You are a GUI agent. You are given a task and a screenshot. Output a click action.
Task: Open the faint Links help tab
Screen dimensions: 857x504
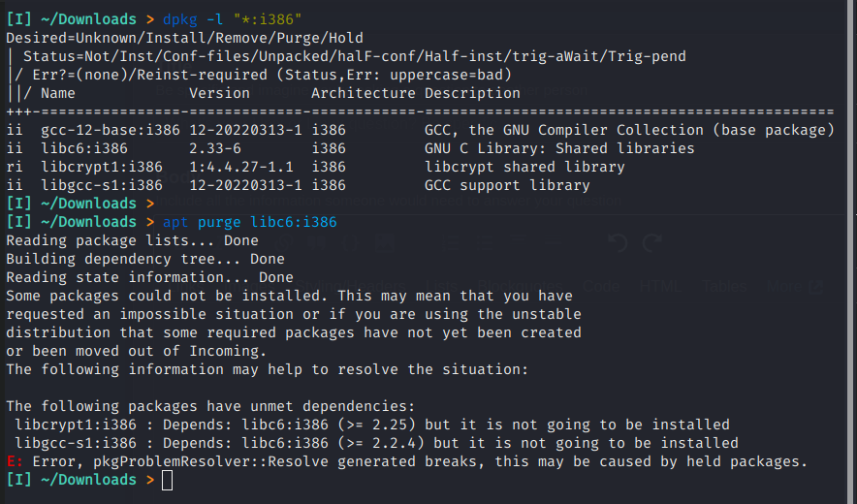(x=188, y=287)
